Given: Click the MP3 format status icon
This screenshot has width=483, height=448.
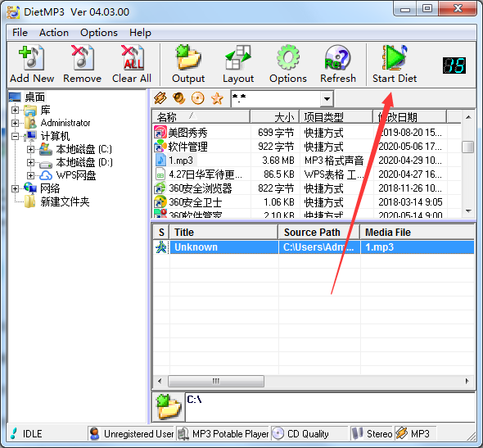Looking at the screenshot, I should (x=401, y=434).
